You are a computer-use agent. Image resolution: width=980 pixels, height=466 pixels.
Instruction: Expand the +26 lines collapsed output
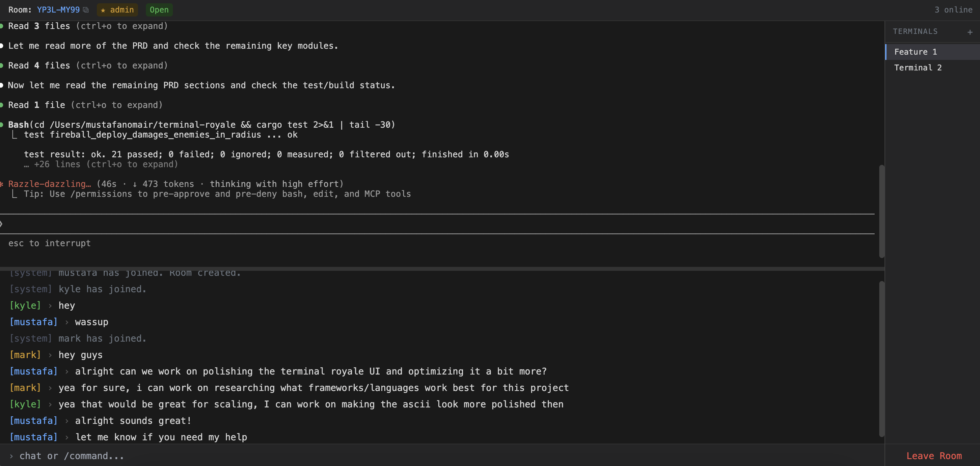coord(101,165)
